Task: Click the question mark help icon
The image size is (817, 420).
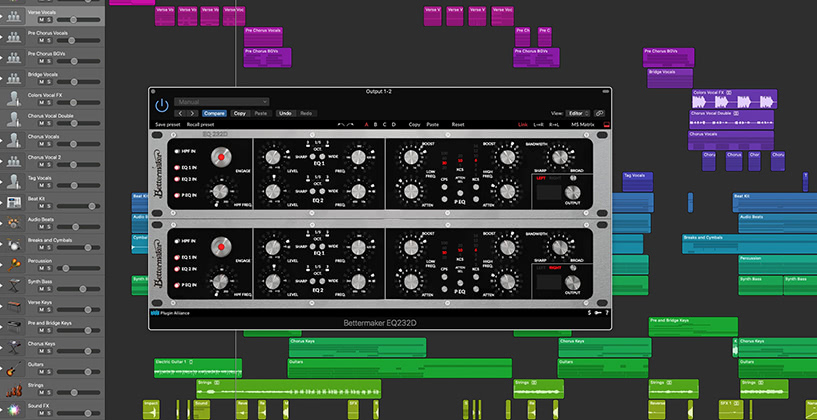Action: tap(606, 313)
